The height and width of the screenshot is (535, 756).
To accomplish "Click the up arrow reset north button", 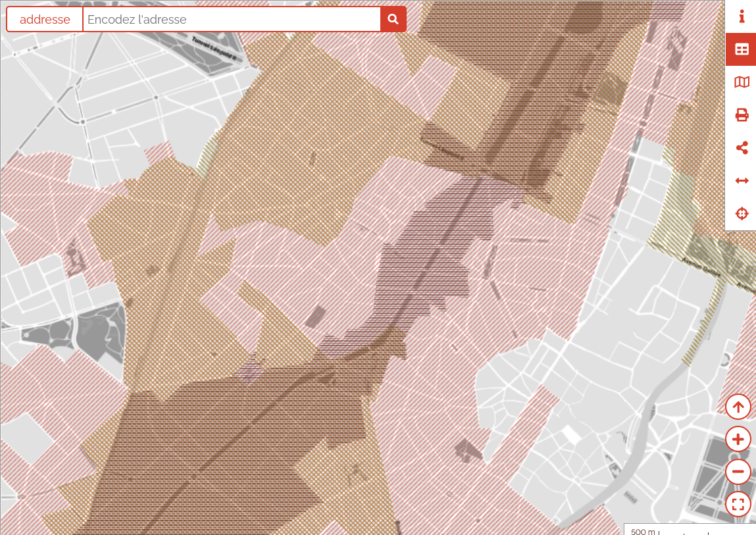I will coord(738,407).
